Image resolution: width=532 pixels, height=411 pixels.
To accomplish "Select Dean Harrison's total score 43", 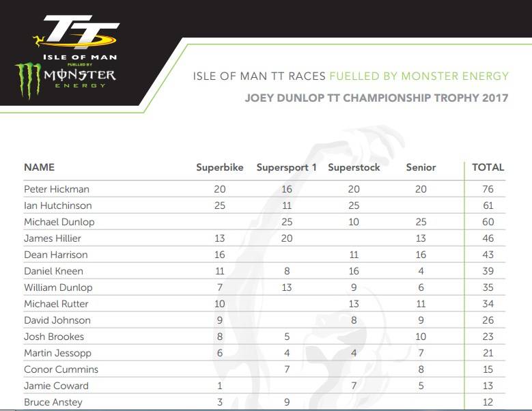I will (488, 255).
